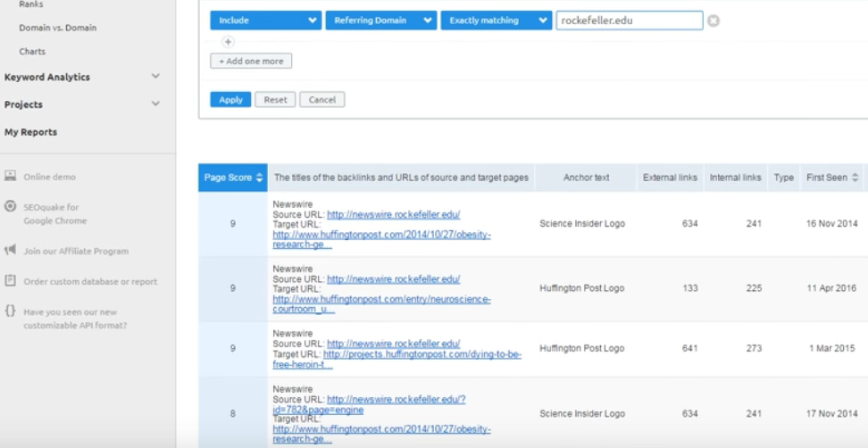Viewport: 868px width, 448px height.
Task: Expand the Projects section chevron
Action: coord(156,104)
